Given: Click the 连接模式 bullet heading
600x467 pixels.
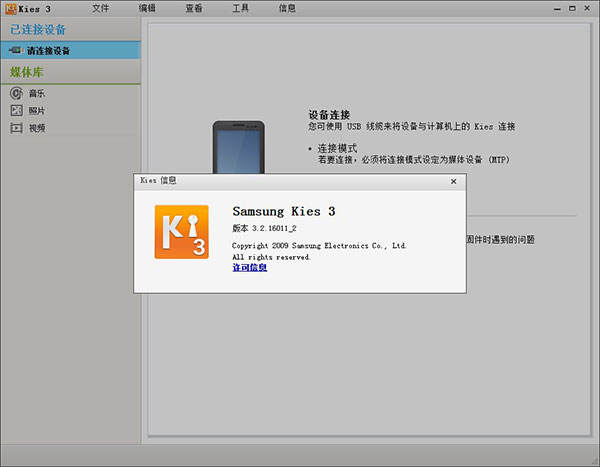Looking at the screenshot, I should pos(337,149).
